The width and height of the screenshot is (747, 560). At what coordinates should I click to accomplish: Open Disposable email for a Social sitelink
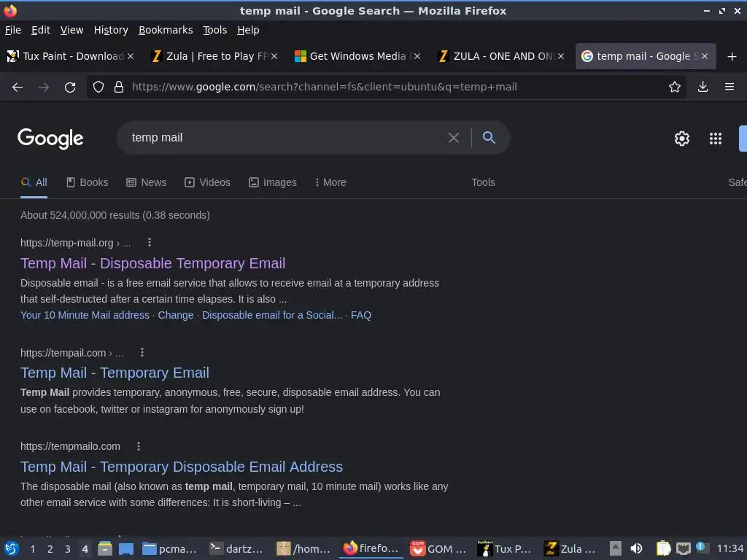pos(272,315)
